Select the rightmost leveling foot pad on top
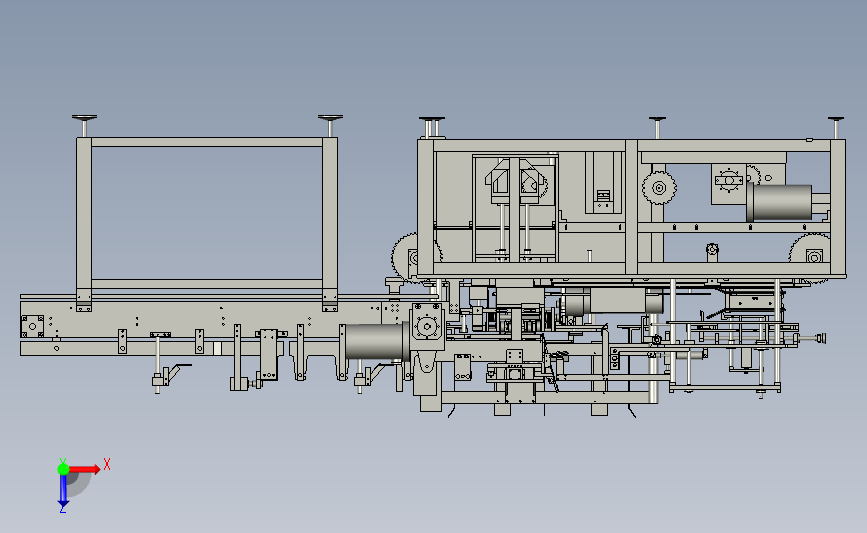867x533 pixels. point(835,119)
